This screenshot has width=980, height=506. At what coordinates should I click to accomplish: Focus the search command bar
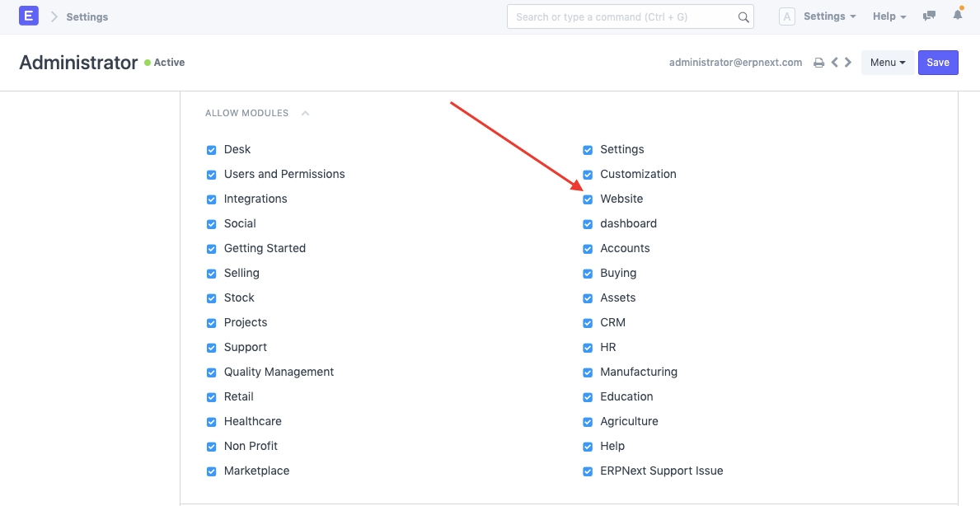pos(622,16)
